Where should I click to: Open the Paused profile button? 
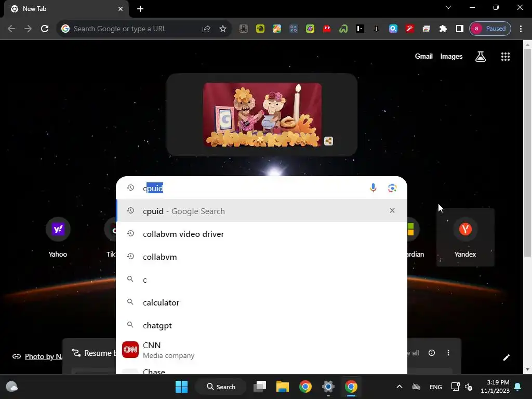click(490, 29)
